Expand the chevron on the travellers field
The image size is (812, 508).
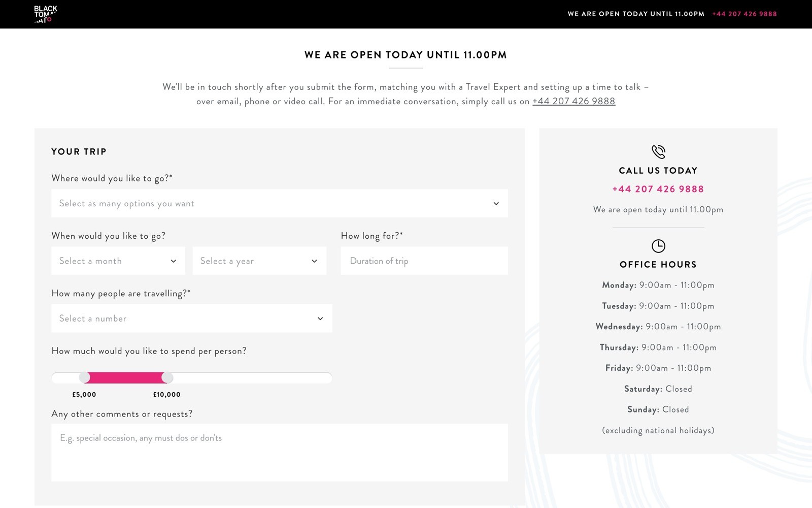tap(320, 318)
